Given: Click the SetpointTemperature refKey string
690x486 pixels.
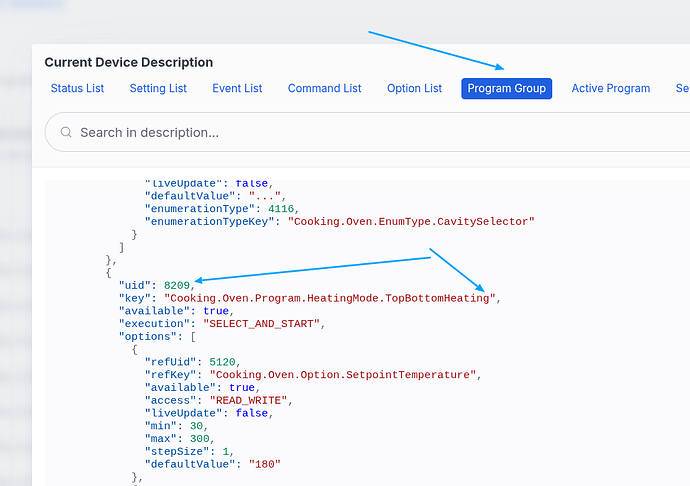Looking at the screenshot, I should (343, 375).
